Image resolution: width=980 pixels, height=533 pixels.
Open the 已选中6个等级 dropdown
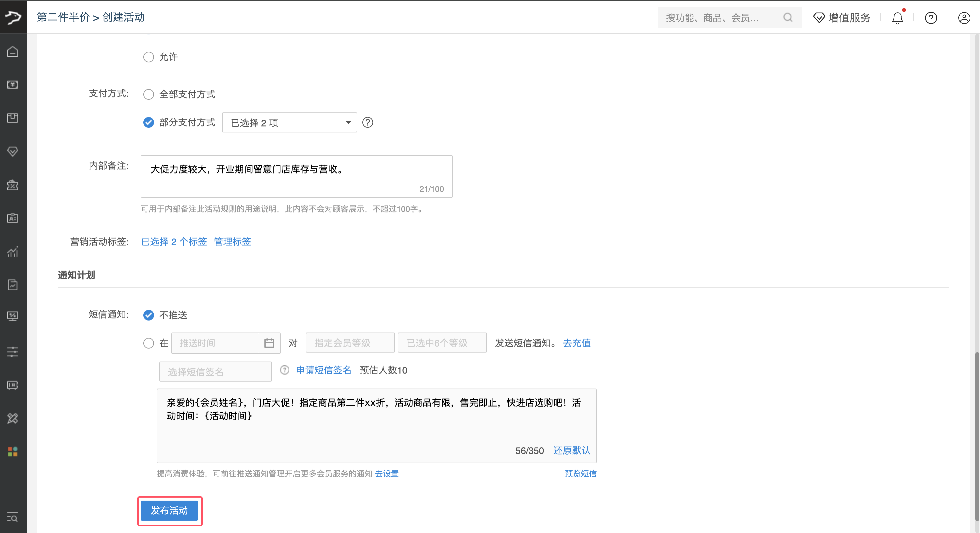(442, 343)
